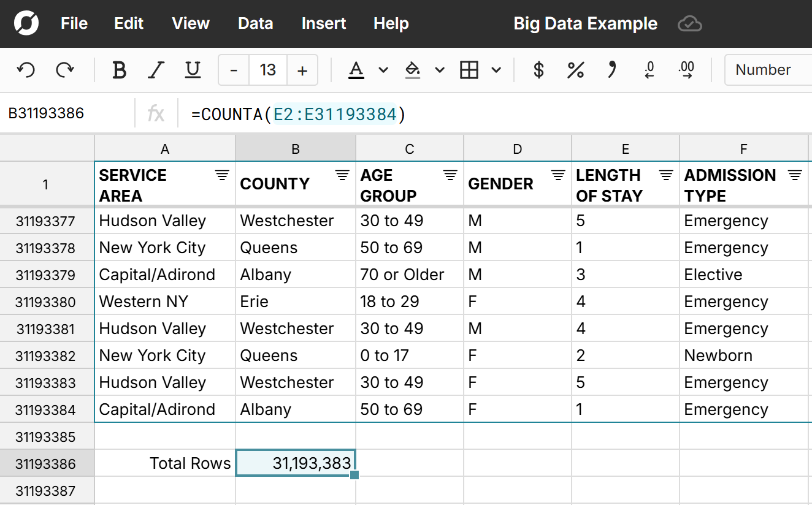Apply currency format to the cell

[x=538, y=70]
